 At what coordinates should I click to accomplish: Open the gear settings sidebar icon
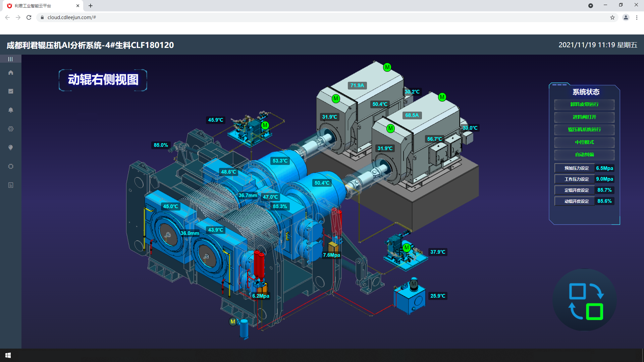[11, 129]
